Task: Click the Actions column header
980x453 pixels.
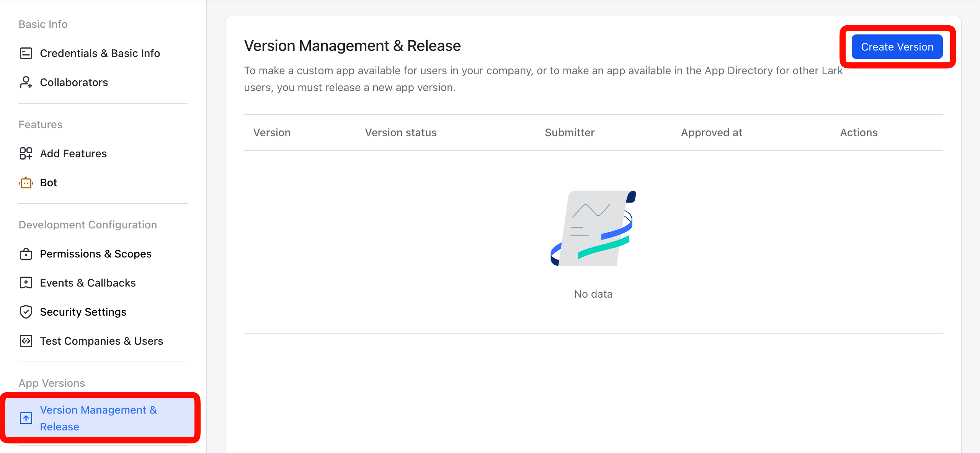Action: (859, 132)
